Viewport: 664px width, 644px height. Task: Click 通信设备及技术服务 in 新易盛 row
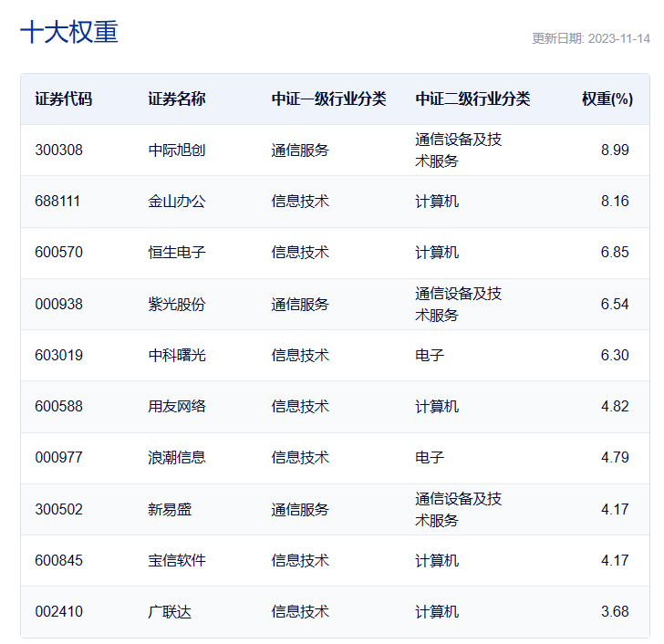pos(458,509)
